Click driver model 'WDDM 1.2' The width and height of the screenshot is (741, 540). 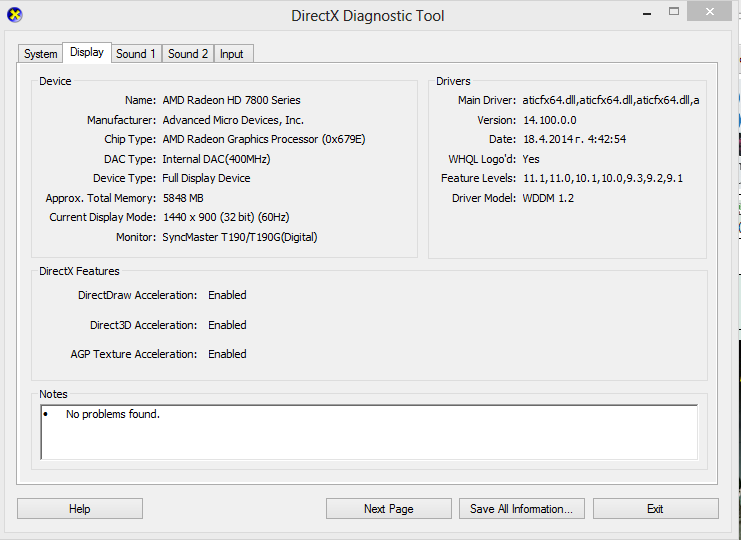coord(548,198)
